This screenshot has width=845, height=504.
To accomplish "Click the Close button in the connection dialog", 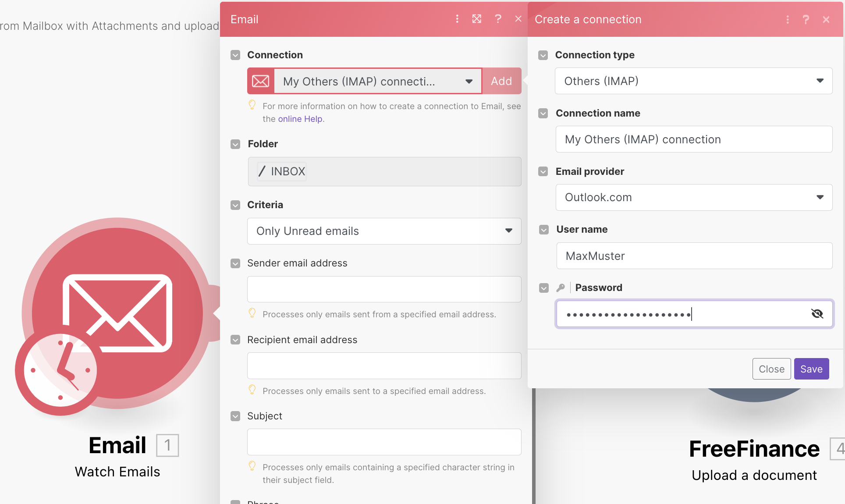I will pos(771,369).
